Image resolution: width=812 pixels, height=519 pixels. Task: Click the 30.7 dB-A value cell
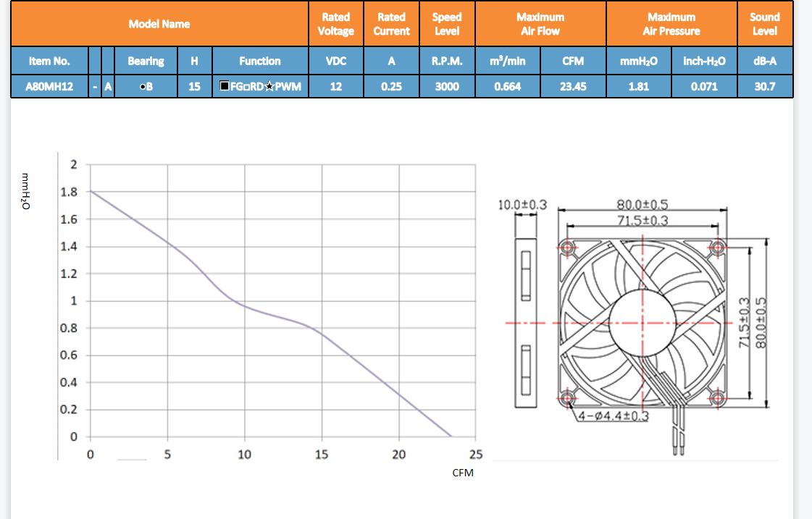764,87
